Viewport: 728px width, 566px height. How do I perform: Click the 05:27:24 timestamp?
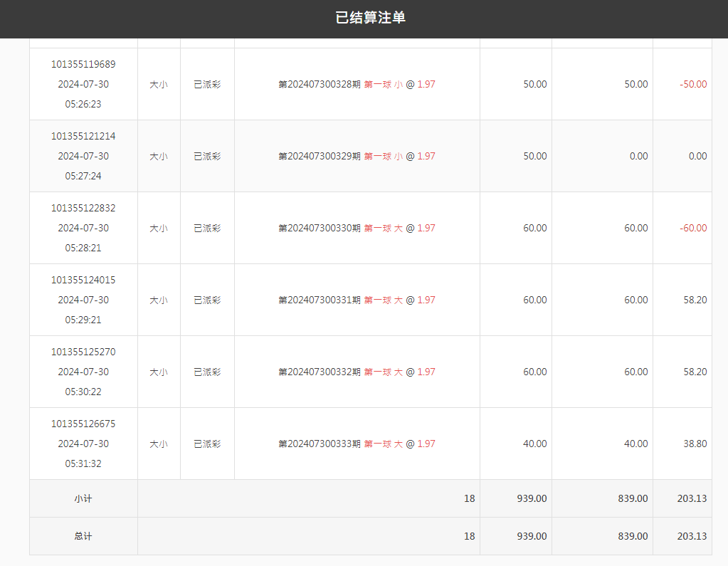83,176
